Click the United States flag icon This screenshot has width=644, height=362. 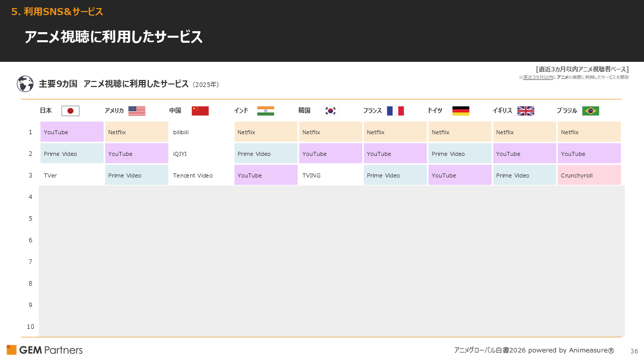point(137,111)
